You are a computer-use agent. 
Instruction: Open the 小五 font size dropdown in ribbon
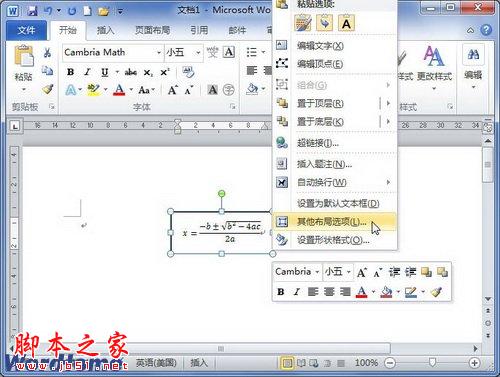tap(198, 53)
